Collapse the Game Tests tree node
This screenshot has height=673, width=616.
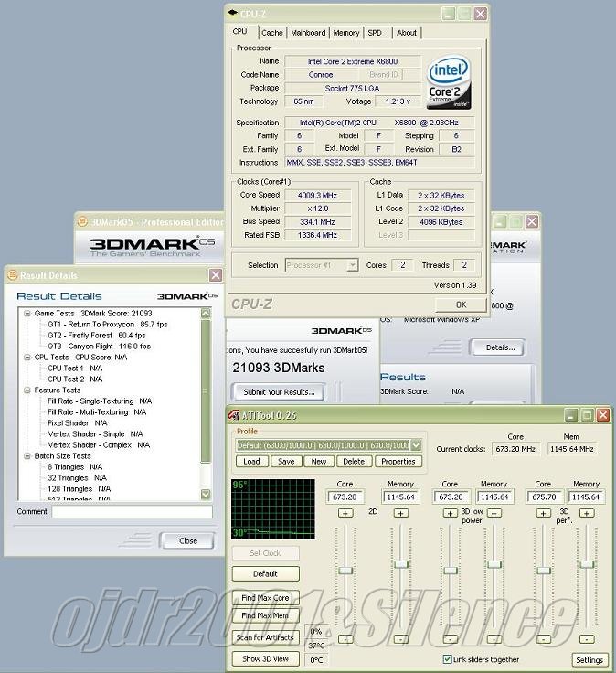coord(27,314)
